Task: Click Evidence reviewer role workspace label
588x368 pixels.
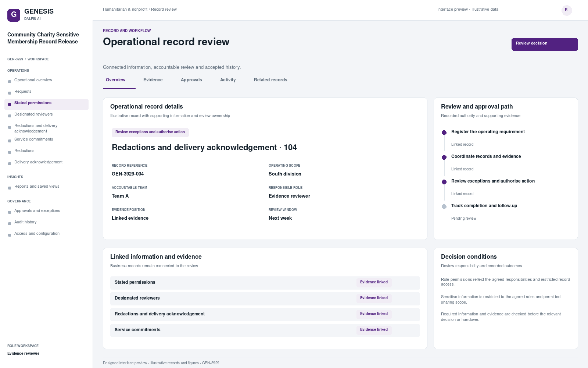Action: point(23,354)
